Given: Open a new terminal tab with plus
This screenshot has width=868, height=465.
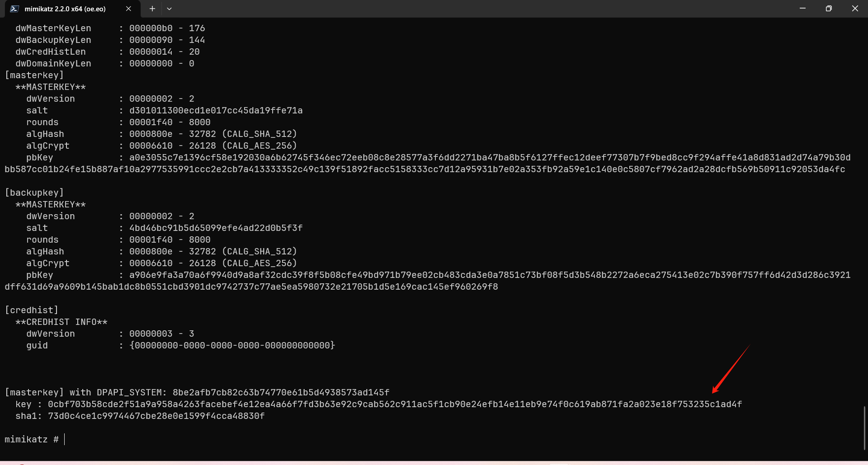Looking at the screenshot, I should tap(152, 9).
